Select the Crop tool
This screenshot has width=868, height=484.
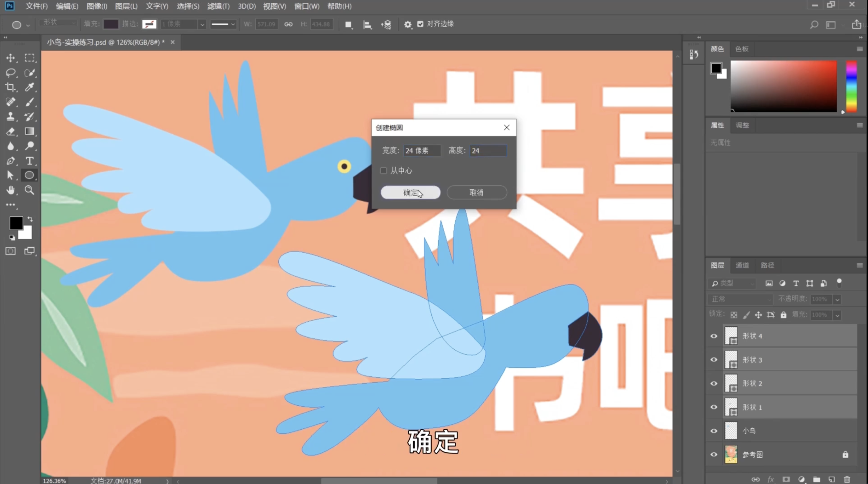tap(11, 87)
